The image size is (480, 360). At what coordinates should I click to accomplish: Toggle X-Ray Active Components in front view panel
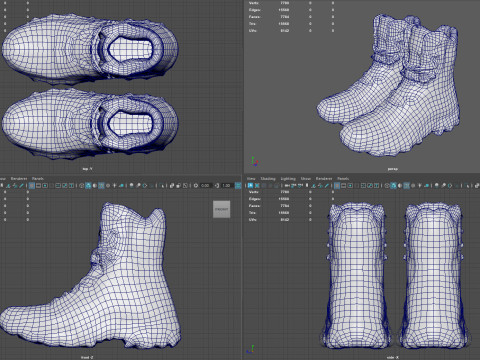(178, 185)
